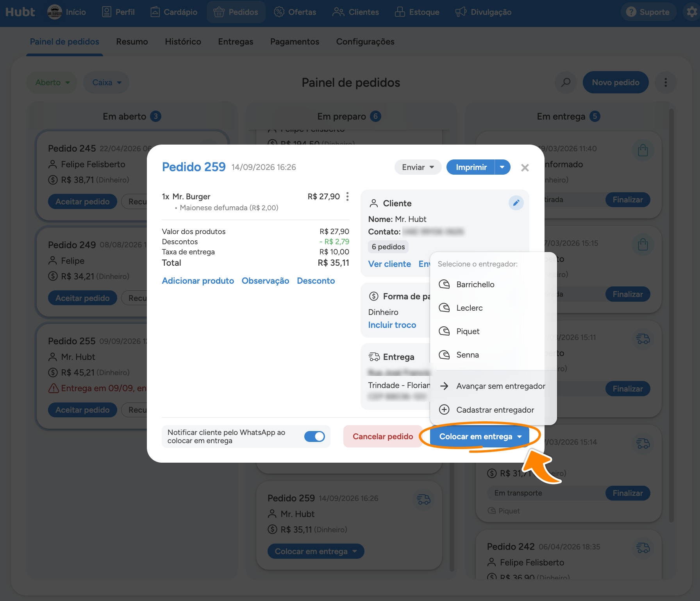Switch to the Resumo tab
Image resolution: width=700 pixels, height=601 pixels.
(132, 42)
